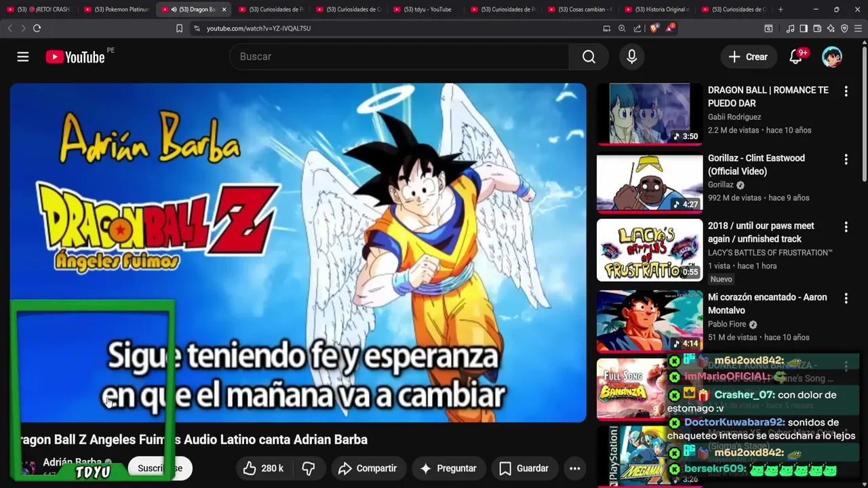Viewport: 868px width, 488px height.
Task: Bookmark this page in the address bar
Action: [x=179, y=28]
